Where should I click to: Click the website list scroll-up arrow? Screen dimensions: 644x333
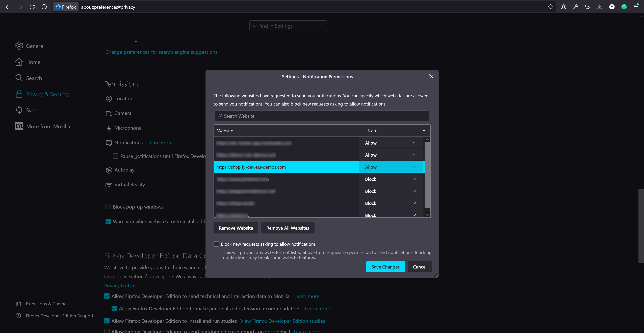tap(427, 140)
